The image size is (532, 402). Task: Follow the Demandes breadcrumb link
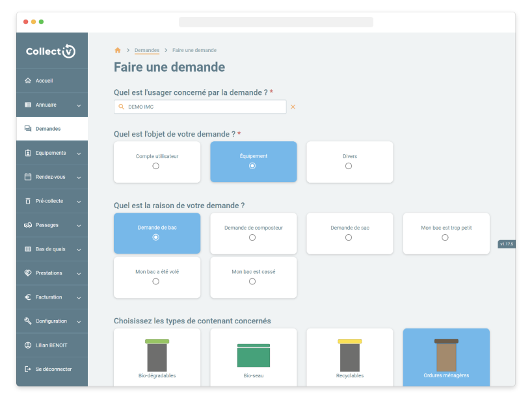tap(146, 50)
